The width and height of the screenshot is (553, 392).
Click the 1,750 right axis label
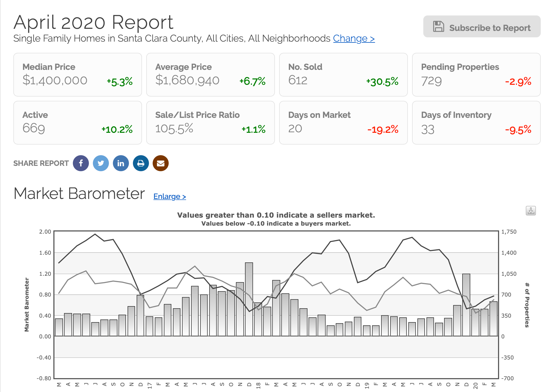point(509,232)
